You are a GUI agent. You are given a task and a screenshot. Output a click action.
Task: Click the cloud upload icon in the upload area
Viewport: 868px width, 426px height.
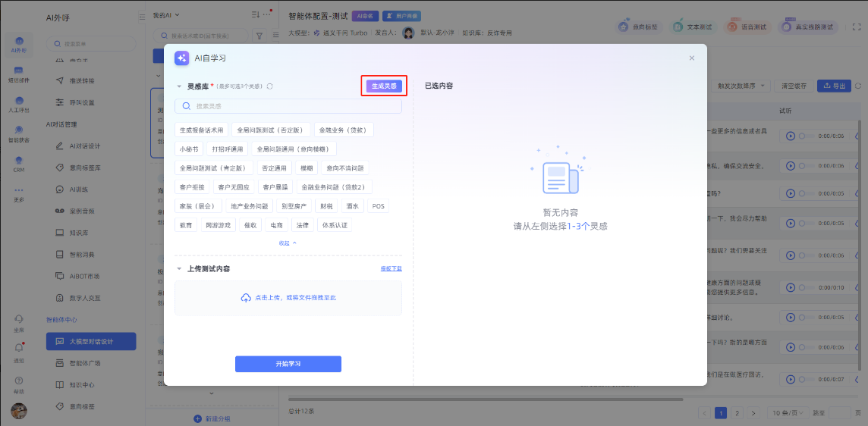click(x=246, y=298)
